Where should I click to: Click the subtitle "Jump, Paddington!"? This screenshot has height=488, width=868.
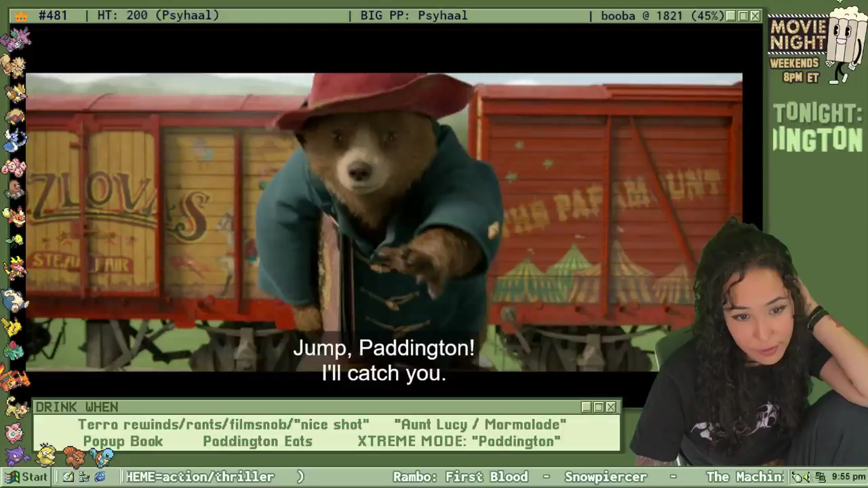tap(384, 348)
